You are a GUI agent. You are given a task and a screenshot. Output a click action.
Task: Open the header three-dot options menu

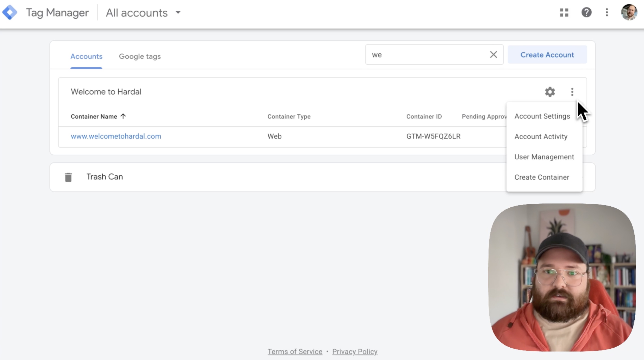pyautogui.click(x=607, y=12)
